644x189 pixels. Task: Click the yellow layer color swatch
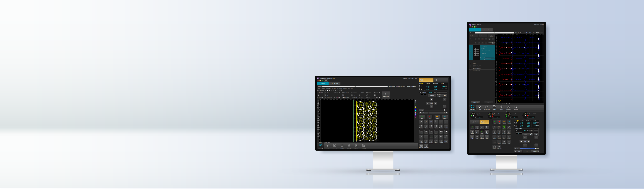(x=416, y=108)
